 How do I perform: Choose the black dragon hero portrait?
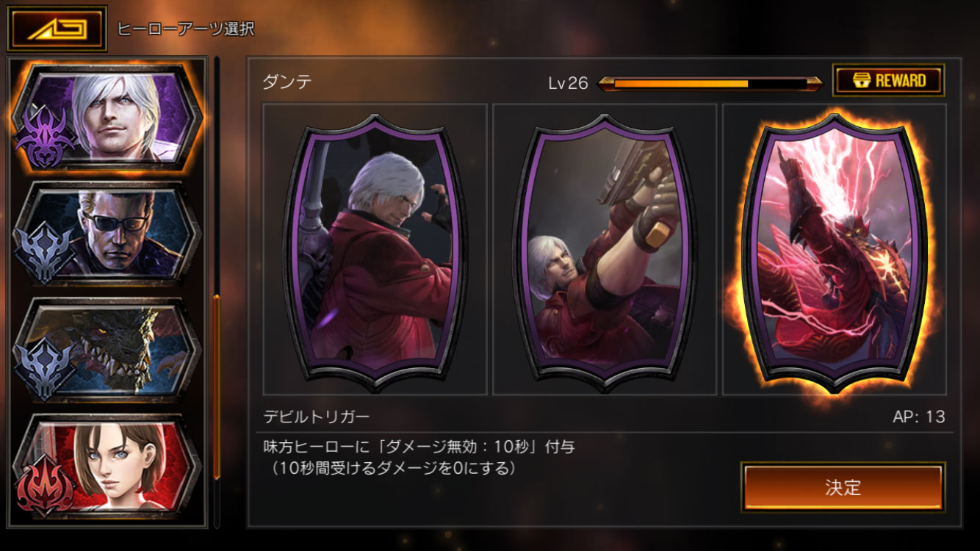pos(107,350)
